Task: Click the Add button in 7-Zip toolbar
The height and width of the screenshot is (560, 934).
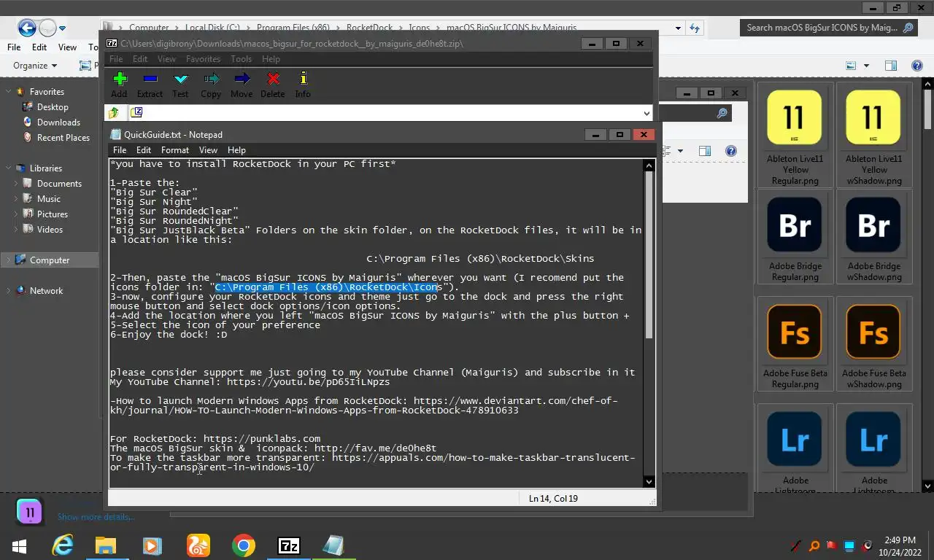Action: pos(119,85)
